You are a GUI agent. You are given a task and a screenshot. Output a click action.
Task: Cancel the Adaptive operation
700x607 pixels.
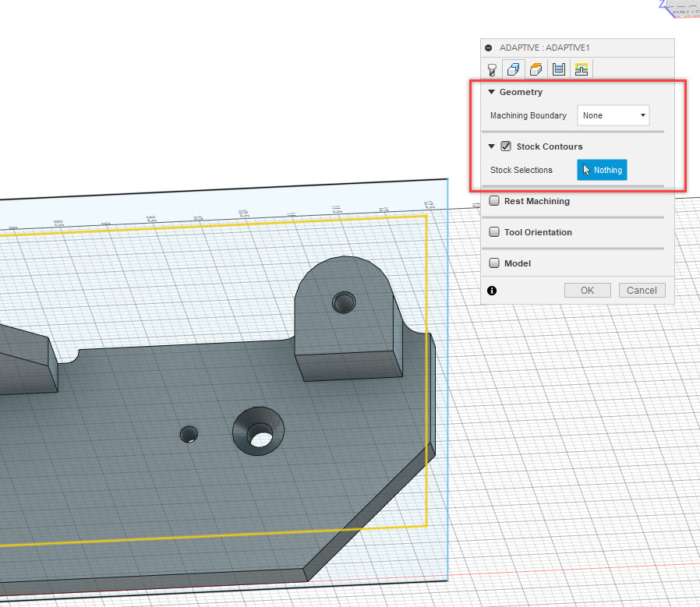(x=642, y=290)
